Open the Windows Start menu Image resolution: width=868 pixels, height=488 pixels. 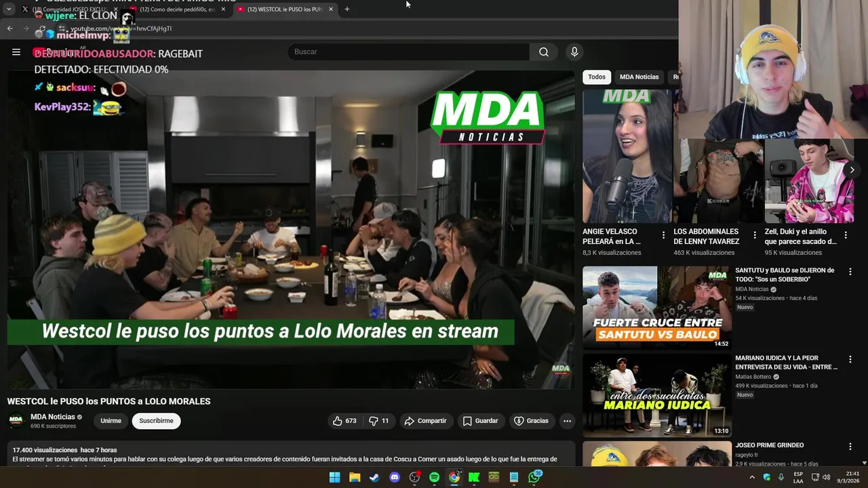[x=334, y=477]
